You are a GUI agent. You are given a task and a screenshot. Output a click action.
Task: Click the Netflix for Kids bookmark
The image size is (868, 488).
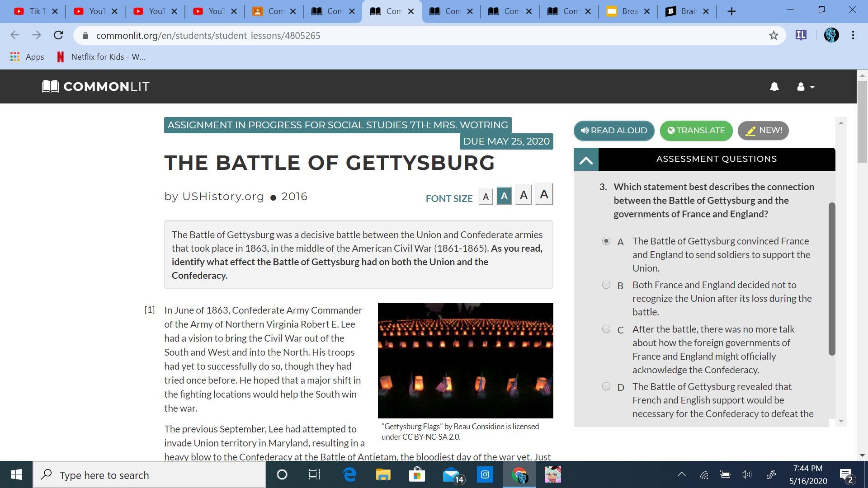(101, 57)
